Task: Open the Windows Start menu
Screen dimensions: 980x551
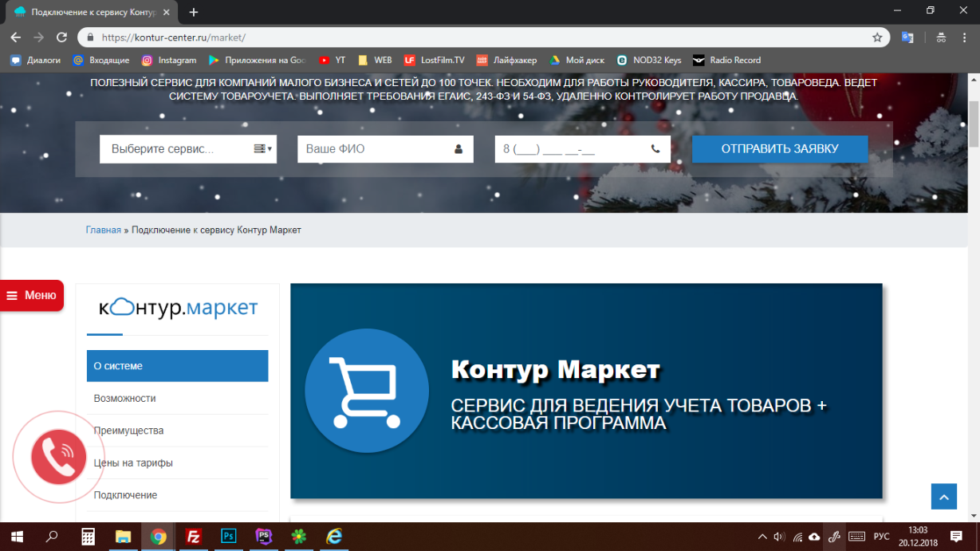Action: [16, 537]
